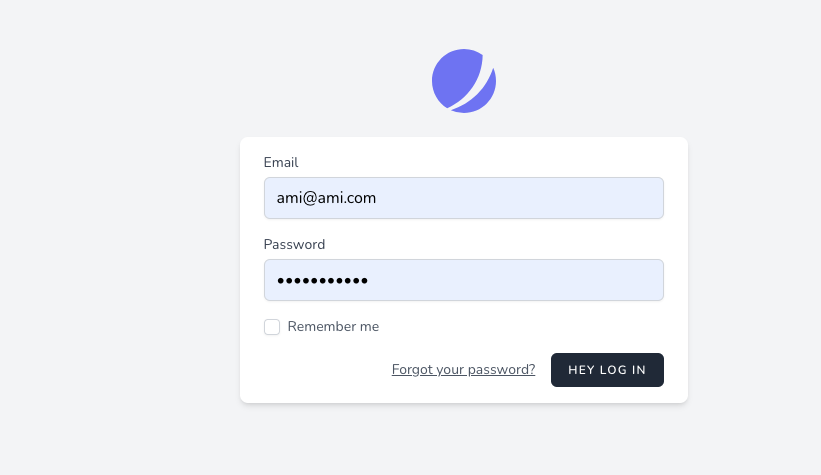Open the Forgot your password link
The height and width of the screenshot is (475, 821).
click(x=463, y=370)
